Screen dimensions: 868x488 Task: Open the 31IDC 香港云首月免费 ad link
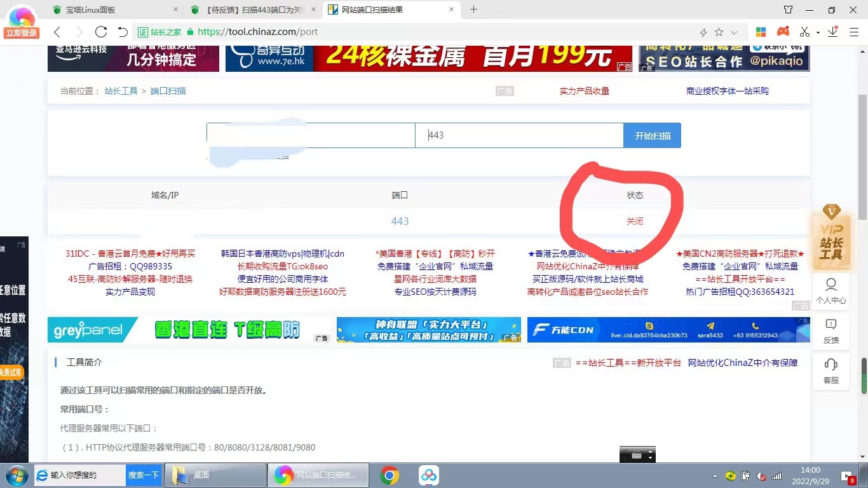point(130,254)
